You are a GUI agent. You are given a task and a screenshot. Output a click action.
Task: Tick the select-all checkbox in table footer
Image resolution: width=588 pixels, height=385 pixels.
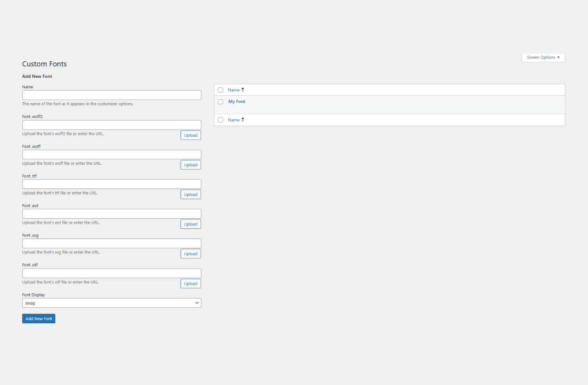(x=220, y=120)
